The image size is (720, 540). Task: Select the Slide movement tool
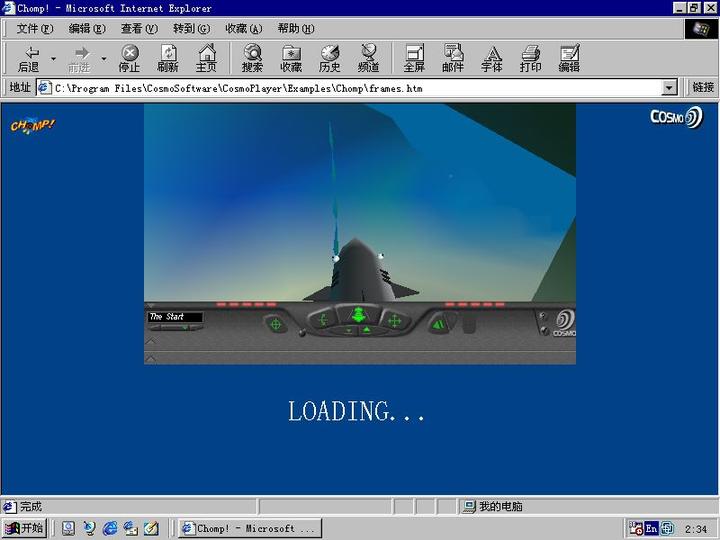tap(394, 320)
